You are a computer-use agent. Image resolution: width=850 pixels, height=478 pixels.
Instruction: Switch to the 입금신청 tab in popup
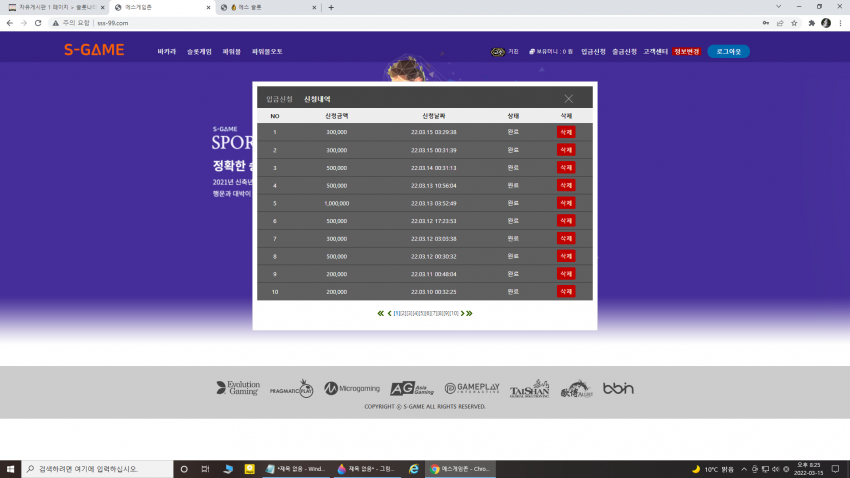[279, 99]
